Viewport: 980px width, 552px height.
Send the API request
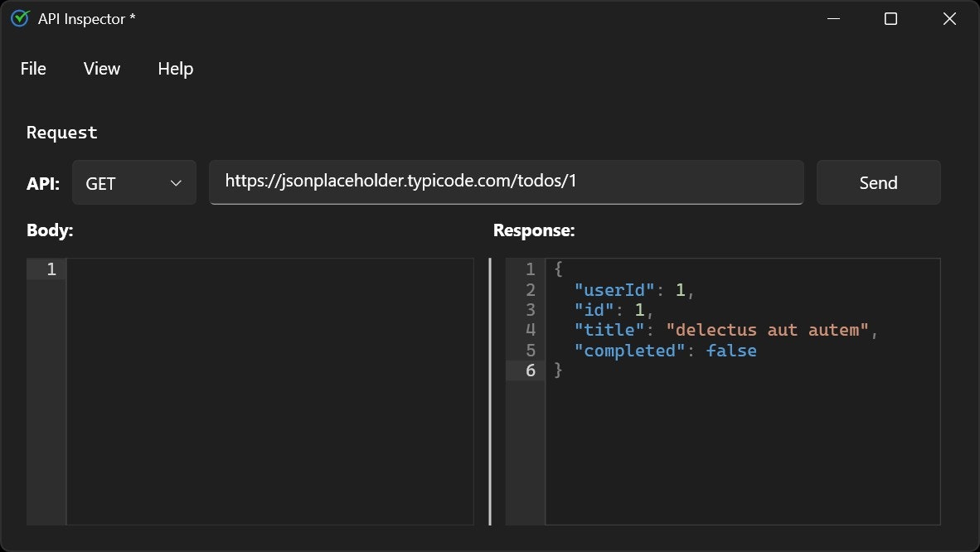click(878, 182)
